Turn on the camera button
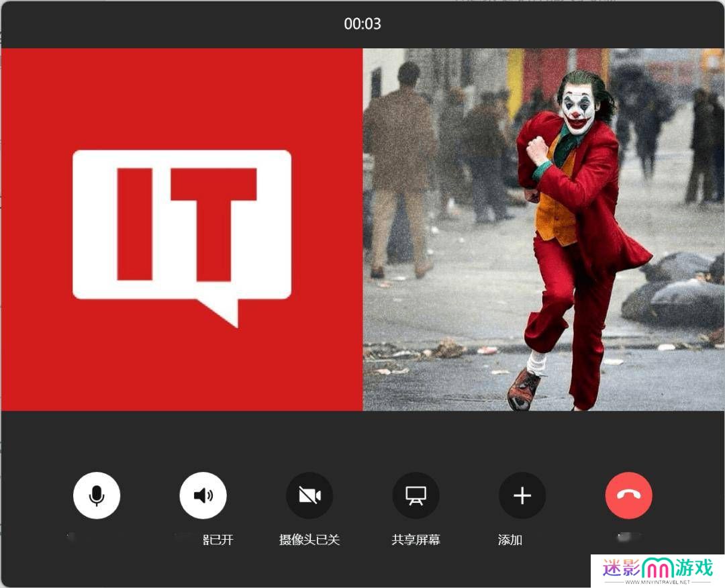The width and height of the screenshot is (725, 588). point(309,495)
